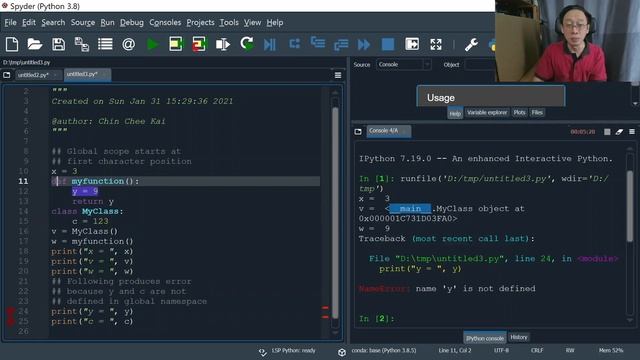This screenshot has width=640, height=360.
Task: Create a new file with the toolbar icon
Action: click(12, 44)
